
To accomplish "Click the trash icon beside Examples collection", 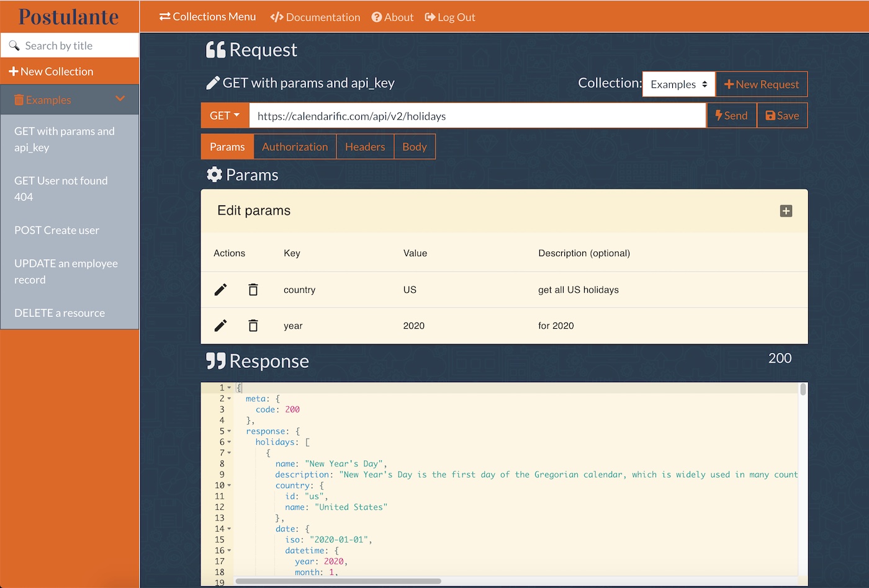I will coord(19,100).
